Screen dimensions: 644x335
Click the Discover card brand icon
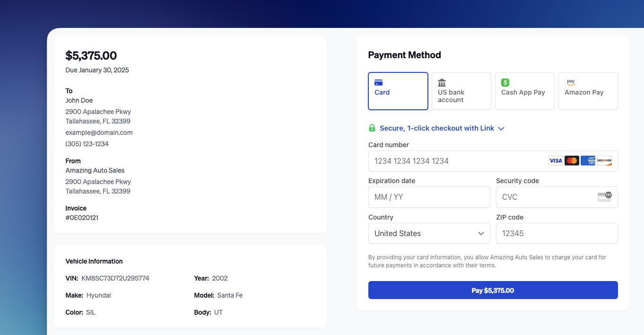click(x=604, y=160)
